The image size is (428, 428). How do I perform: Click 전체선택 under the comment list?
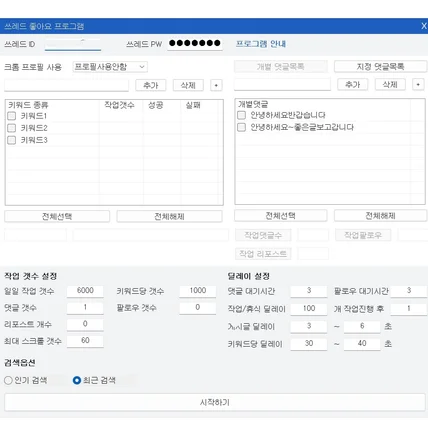click(280, 216)
